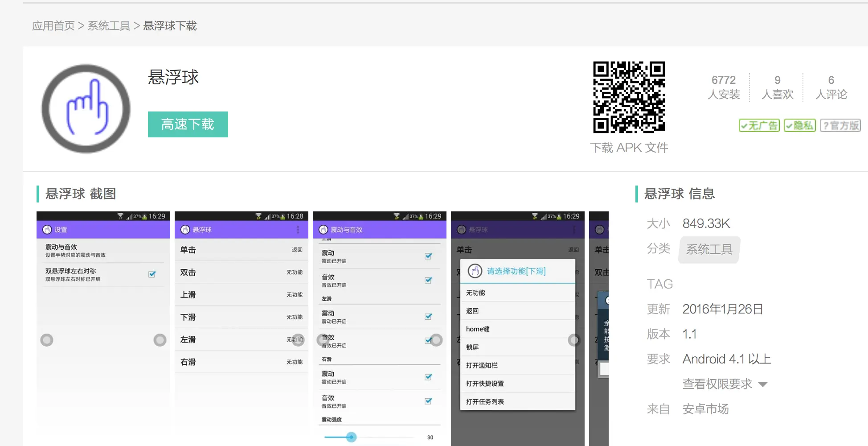This screenshot has width=868, height=446.
Task: Open the 单击 function selector row
Action: pyautogui.click(x=241, y=250)
